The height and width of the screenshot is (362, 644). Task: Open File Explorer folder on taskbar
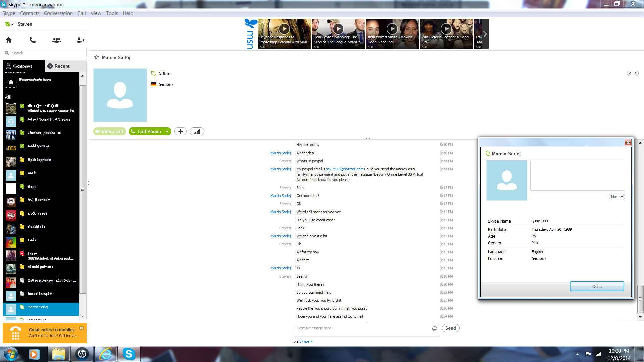point(59,354)
